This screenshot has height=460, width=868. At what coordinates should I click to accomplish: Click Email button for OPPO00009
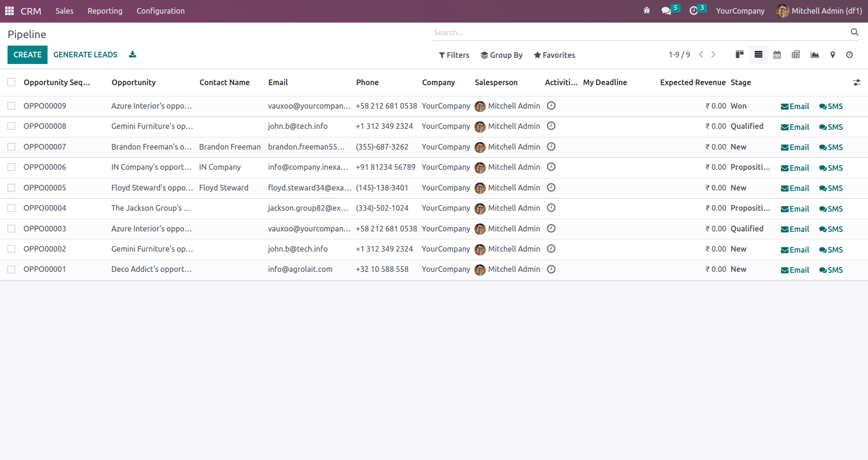[795, 106]
